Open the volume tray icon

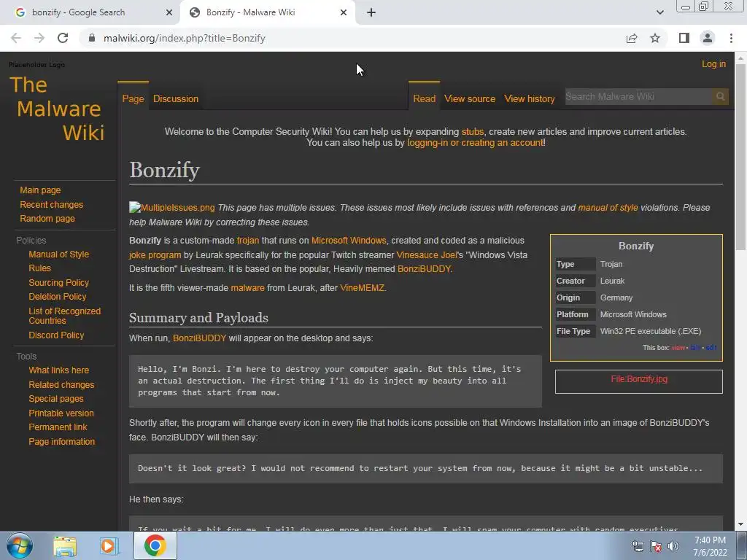click(673, 547)
